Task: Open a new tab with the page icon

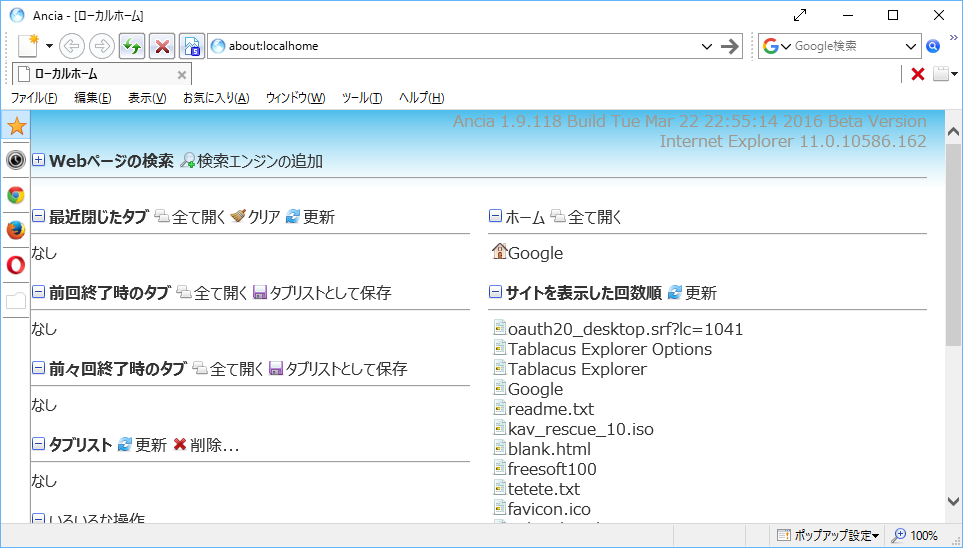Action: (28, 46)
